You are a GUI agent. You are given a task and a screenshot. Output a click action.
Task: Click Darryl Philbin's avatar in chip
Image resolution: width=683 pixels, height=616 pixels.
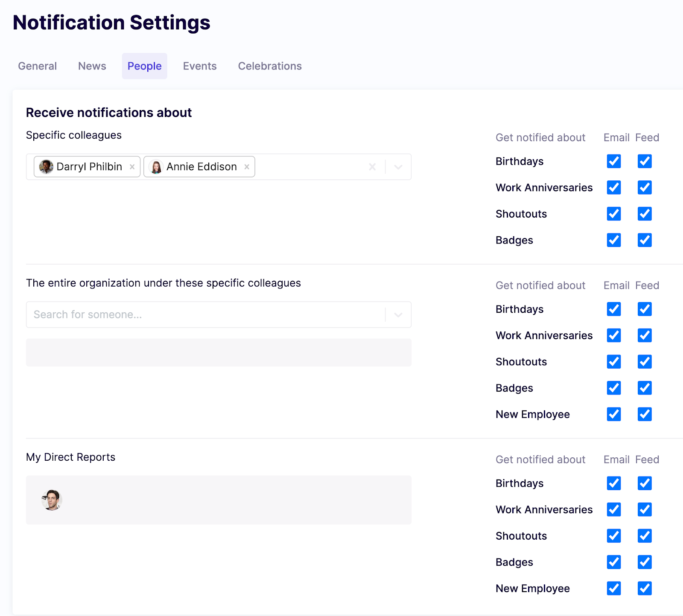click(46, 167)
